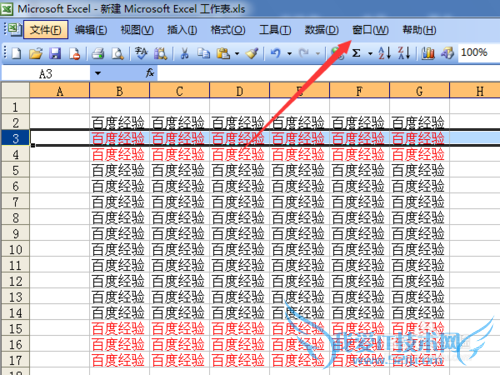Open the 插入(I) menu

point(182,30)
